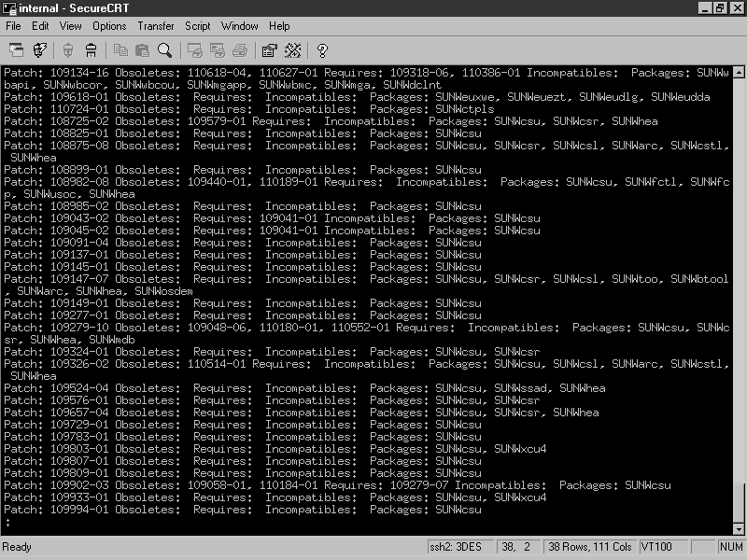Screen dimensions: 747x560
Task: Click the Reconnect plug icon
Action: coord(68,50)
